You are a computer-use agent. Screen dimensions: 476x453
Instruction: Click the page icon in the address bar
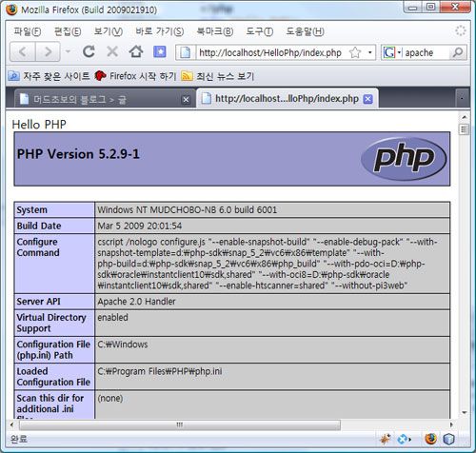[186, 52]
